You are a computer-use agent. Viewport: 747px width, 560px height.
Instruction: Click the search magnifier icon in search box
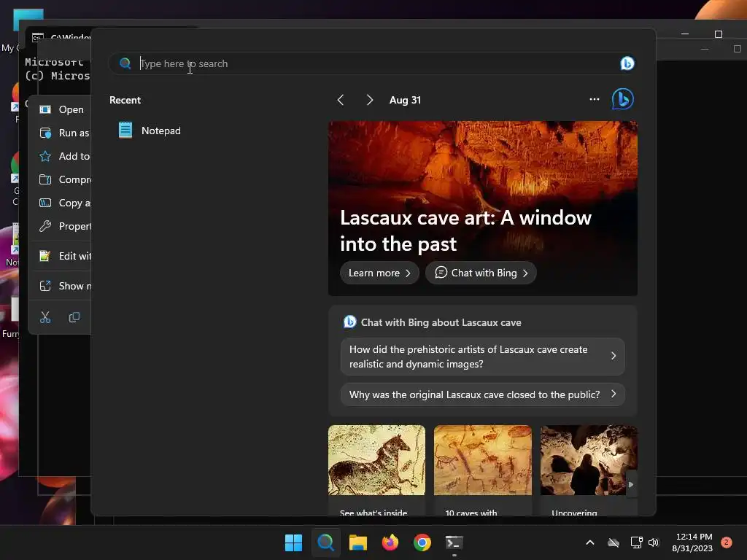pos(125,63)
